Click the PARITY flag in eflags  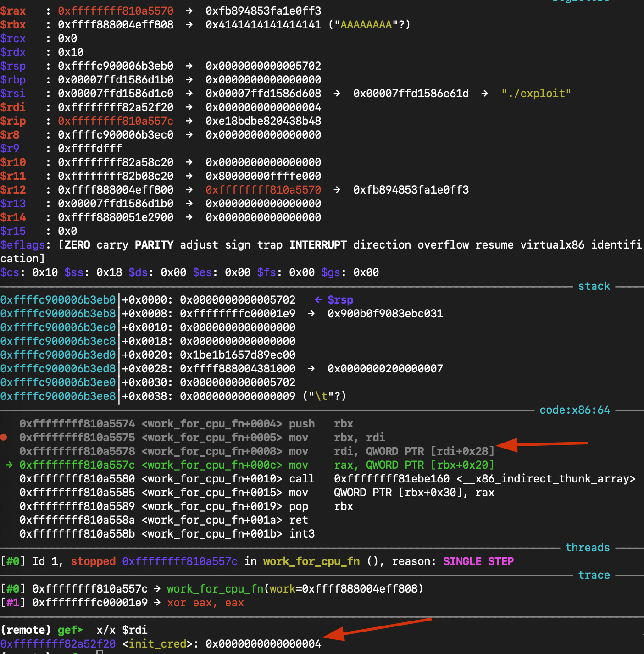tap(154, 245)
